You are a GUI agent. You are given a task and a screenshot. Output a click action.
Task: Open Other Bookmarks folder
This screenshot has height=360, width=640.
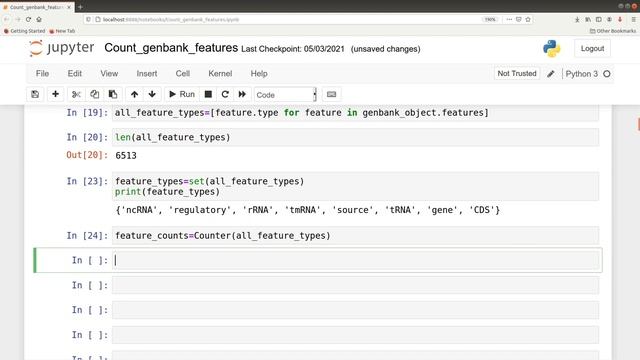(613, 31)
